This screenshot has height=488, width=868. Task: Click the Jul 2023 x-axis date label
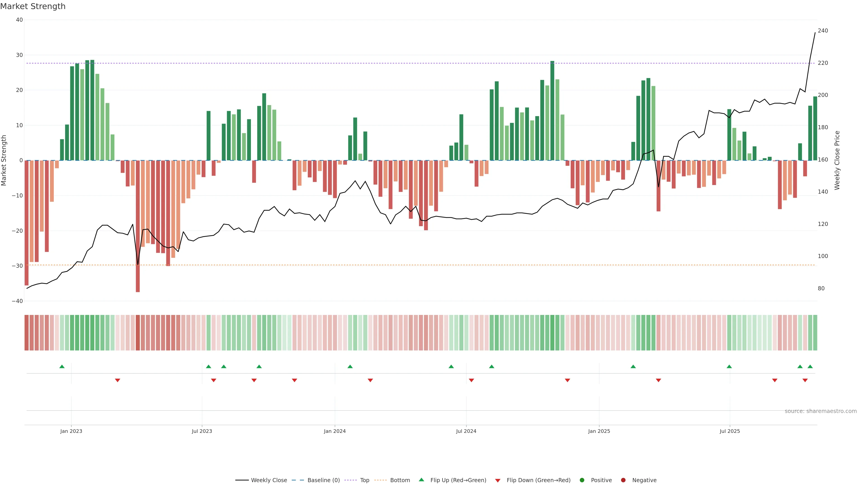coord(202,431)
